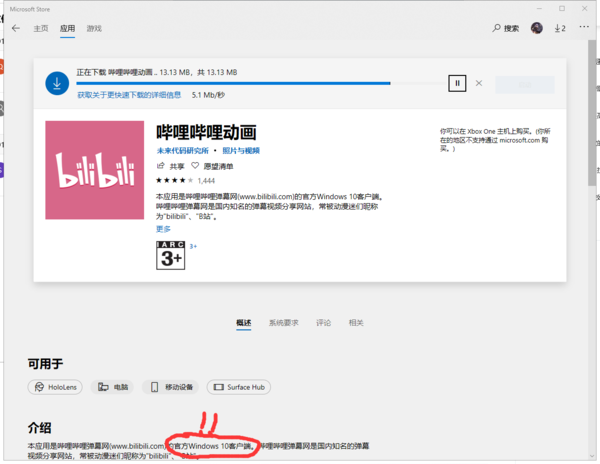Share the app via 共享
This screenshot has height=464, width=600.
coord(171,166)
